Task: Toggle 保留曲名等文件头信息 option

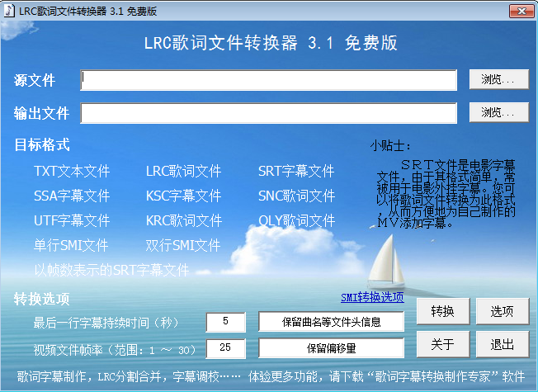Action: click(x=331, y=322)
